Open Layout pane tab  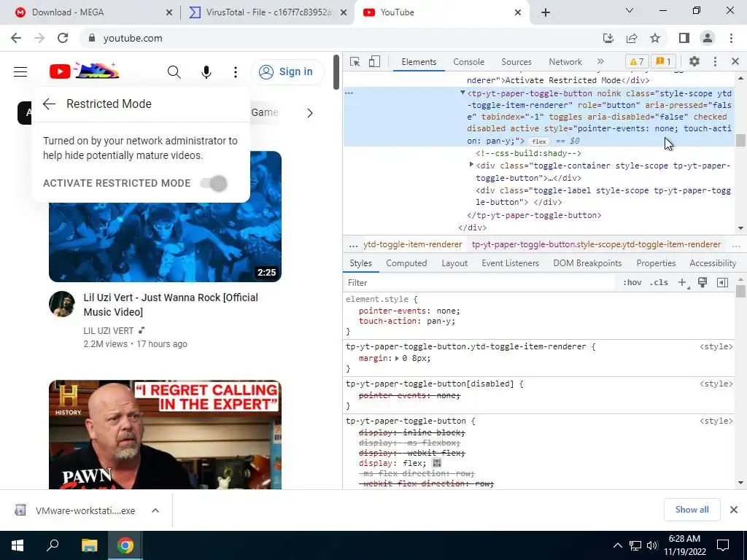454,263
